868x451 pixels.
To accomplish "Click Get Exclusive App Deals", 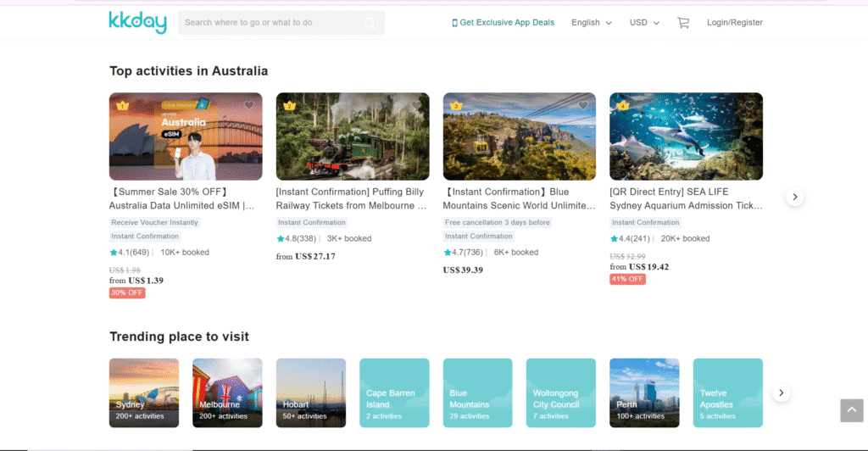I will (503, 23).
